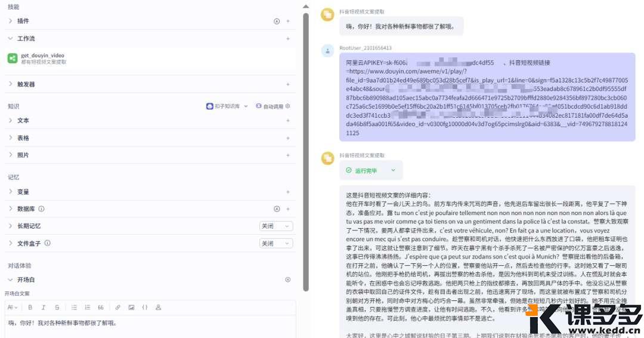644x338 pixels.
Task: Click the panel scrollbar up arrow
Action: click(x=305, y=6)
